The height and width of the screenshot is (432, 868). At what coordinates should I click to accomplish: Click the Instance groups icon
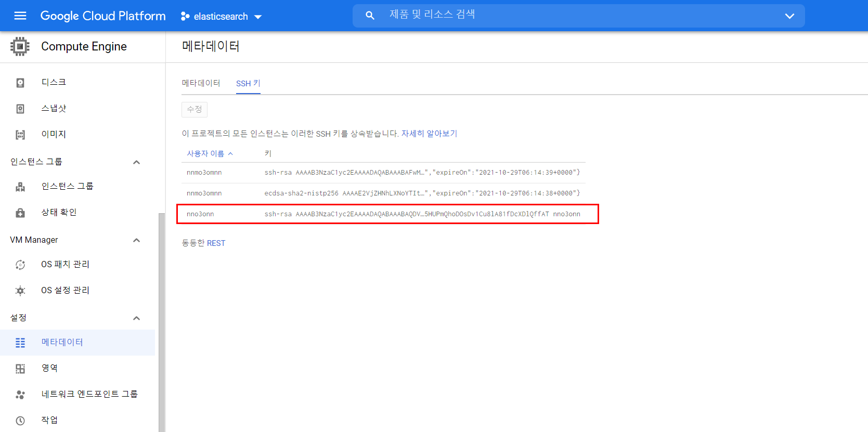[x=20, y=187]
